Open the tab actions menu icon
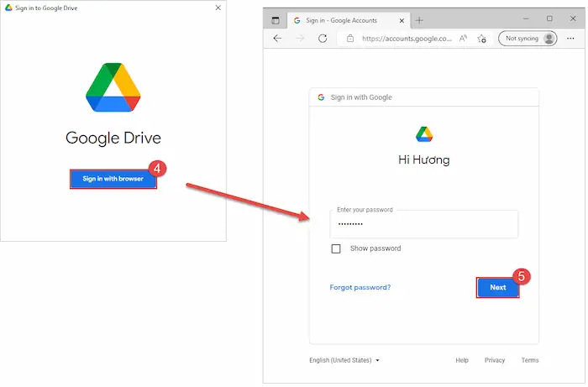The image size is (588, 387). coord(276,19)
